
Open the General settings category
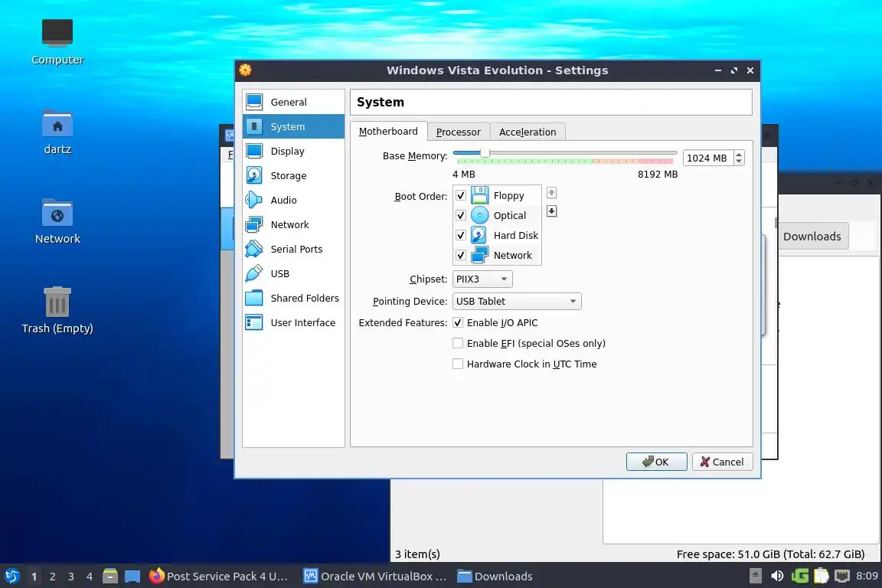293,102
